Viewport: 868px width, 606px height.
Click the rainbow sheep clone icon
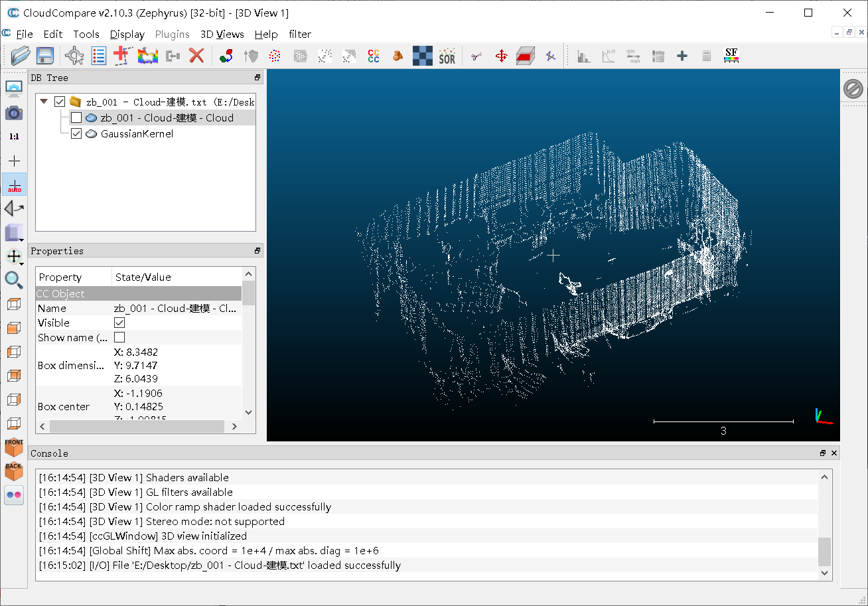[x=147, y=56]
